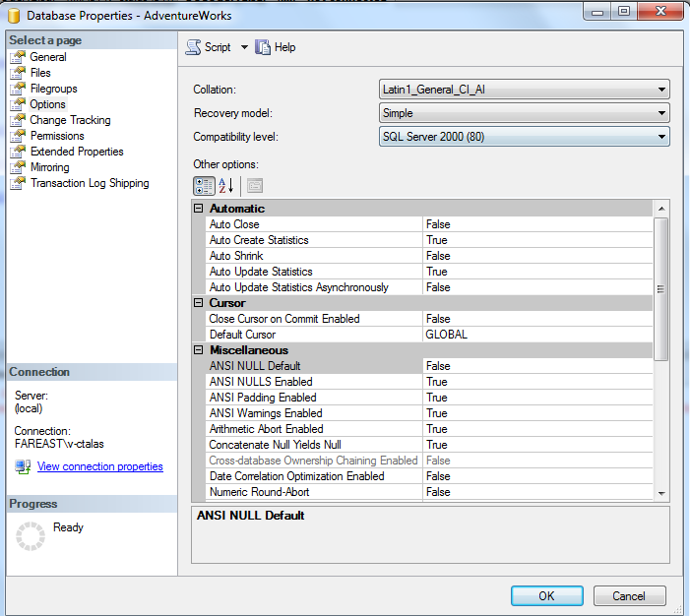Click the Cancel button
Screen dimensions: 690x616
point(628,595)
